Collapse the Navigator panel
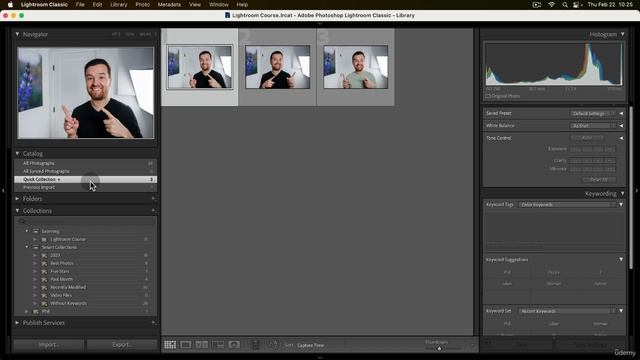640x360 pixels. pyautogui.click(x=17, y=34)
